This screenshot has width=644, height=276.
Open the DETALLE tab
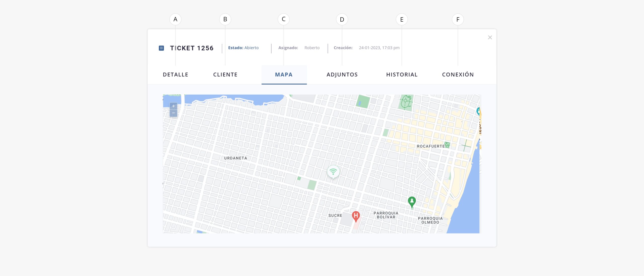[175, 74]
